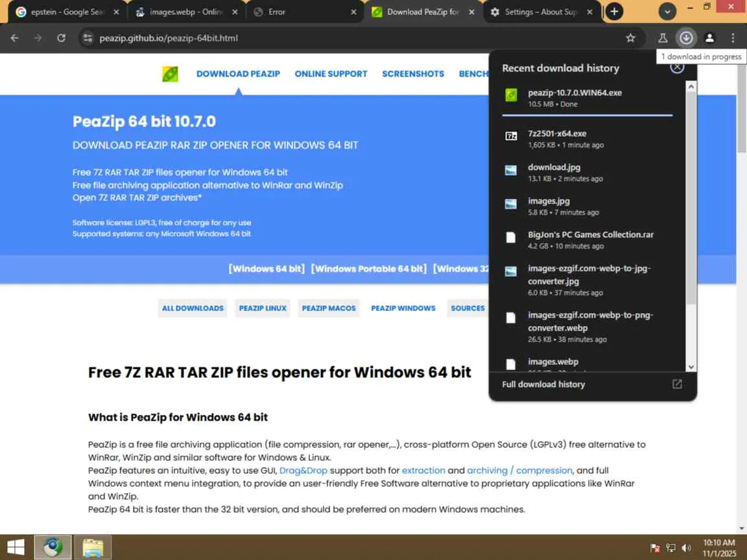This screenshot has width=747, height=560.
Task: Click the [Windows 64 bit] download link
Action: [x=267, y=268]
